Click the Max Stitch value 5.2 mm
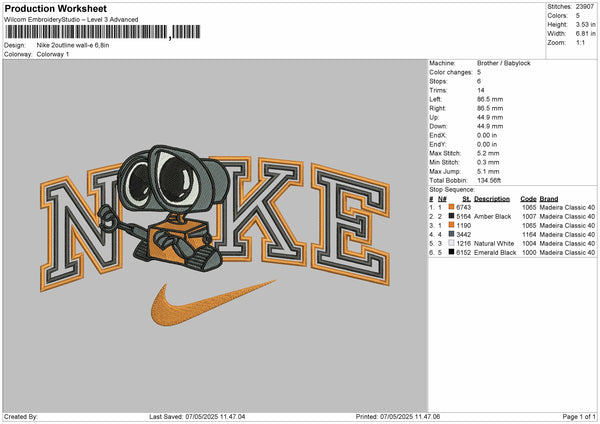This screenshot has width=600, height=424. point(488,153)
